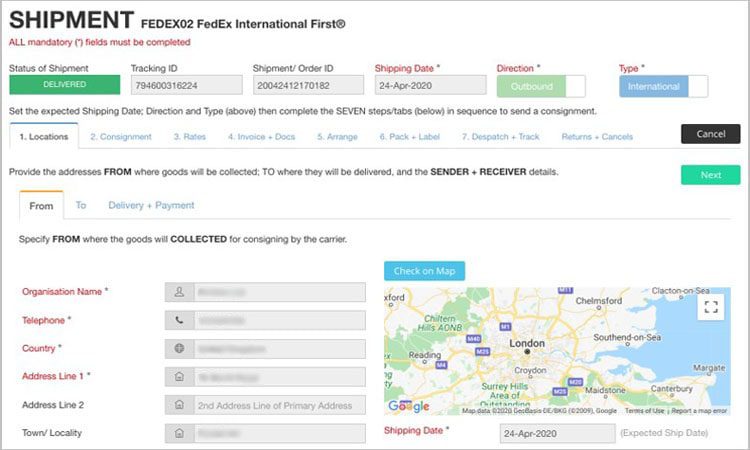This screenshot has height=450, width=750.
Task: Click Reading label on the map
Action: click(424, 355)
